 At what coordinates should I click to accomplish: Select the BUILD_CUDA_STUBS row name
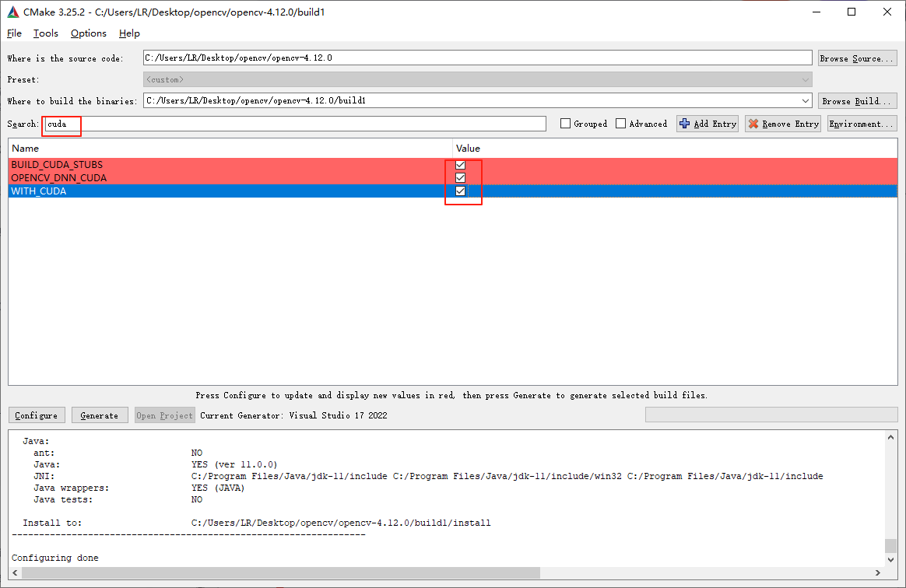(x=57, y=165)
